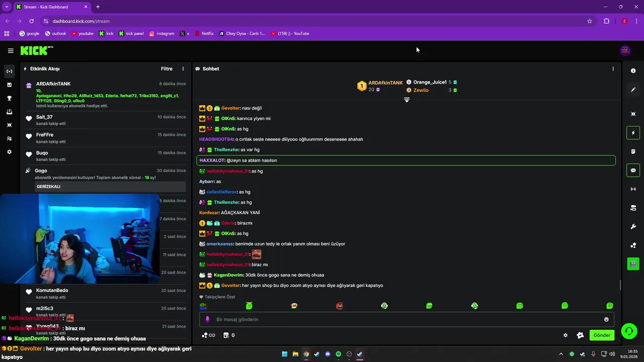This screenshot has width=644, height=362.
Task: Select the stream broadcast icon in left sidebar
Action: pos(9,71)
